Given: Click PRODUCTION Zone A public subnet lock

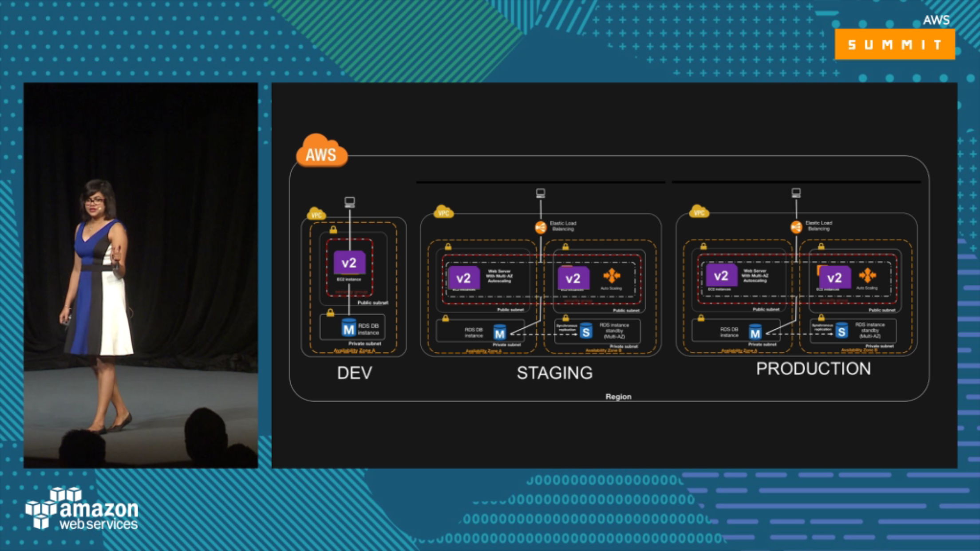Looking at the screenshot, I should pos(703,246).
